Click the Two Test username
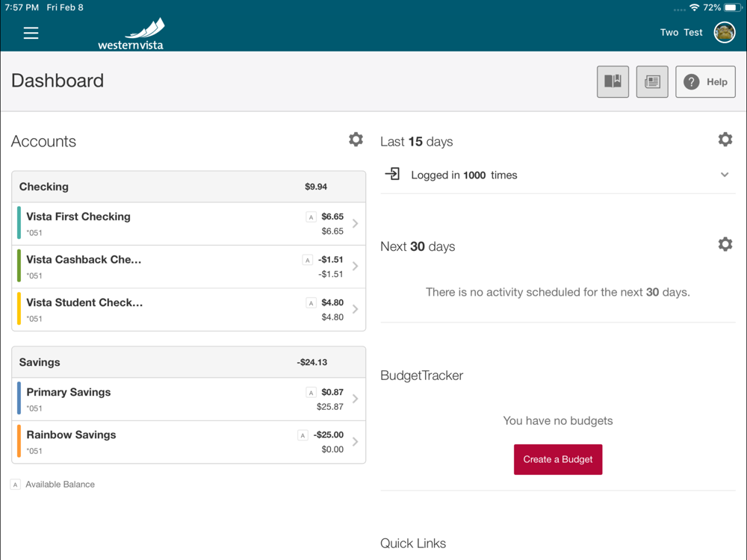This screenshot has height=560, width=747. pyautogui.click(x=681, y=33)
